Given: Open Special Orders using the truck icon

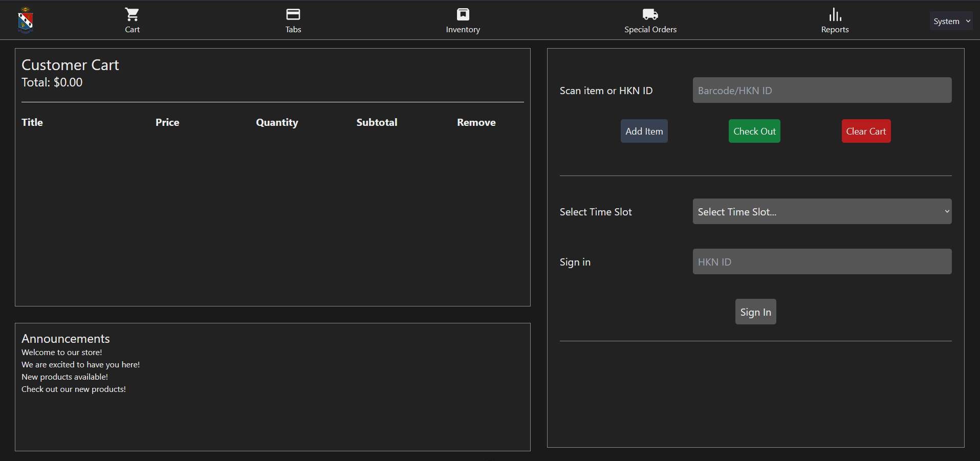Looking at the screenshot, I should [x=650, y=14].
